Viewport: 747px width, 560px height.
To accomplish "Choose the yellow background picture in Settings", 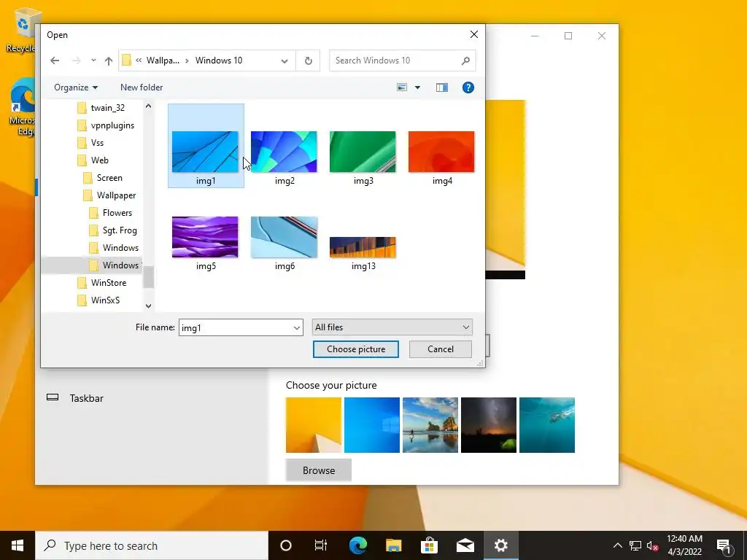I will (314, 425).
